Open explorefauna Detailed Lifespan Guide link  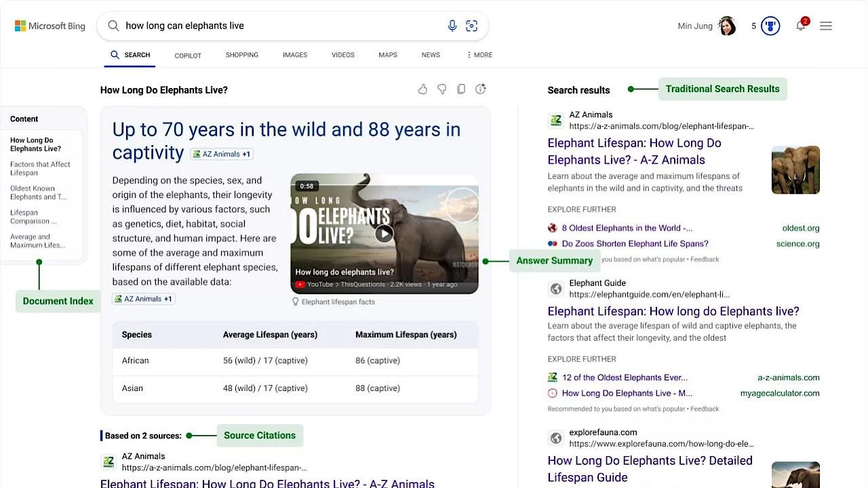click(x=650, y=469)
